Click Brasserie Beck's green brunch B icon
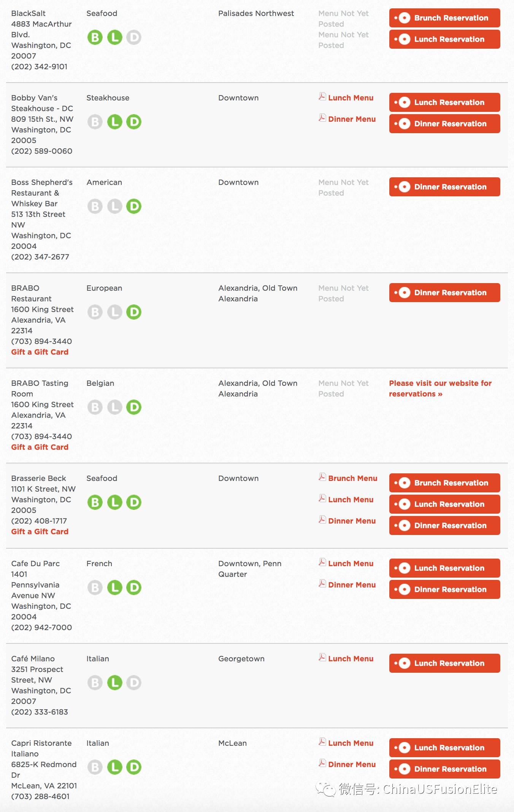Viewport: 514px width, 812px height. point(95,502)
